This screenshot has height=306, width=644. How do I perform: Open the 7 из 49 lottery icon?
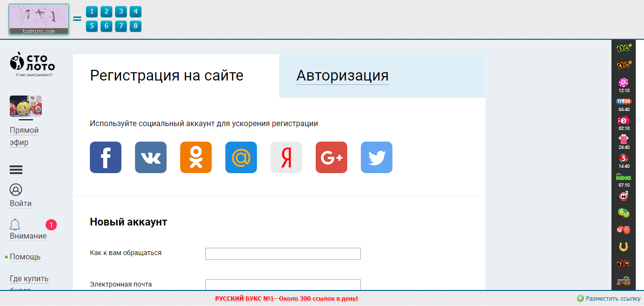624,264
